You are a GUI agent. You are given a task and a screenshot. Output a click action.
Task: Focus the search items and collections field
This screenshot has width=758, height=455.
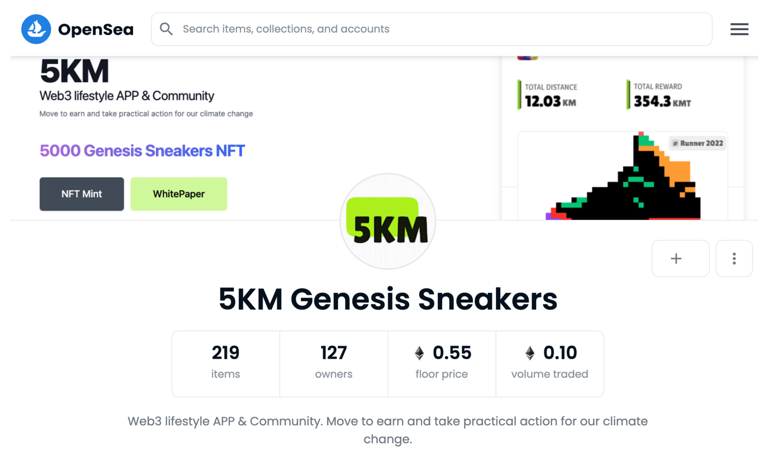[x=432, y=29]
